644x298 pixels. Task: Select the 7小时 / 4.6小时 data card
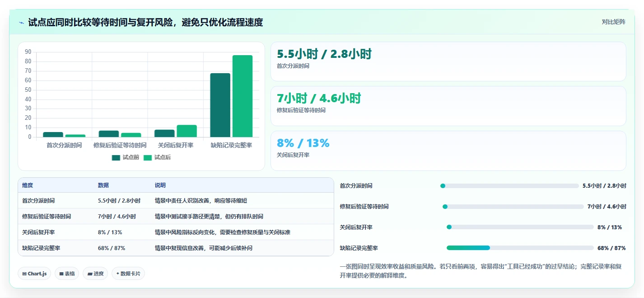448,106
